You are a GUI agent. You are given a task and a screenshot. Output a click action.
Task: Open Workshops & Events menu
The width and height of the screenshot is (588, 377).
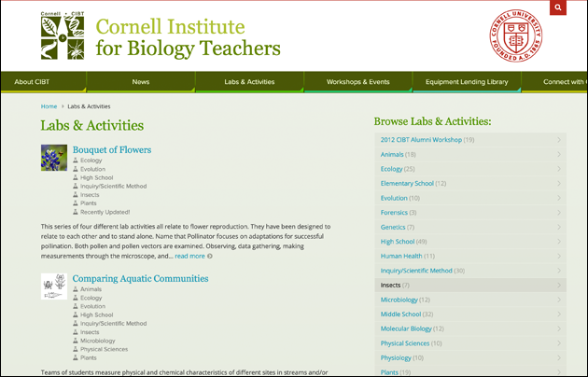click(x=358, y=82)
